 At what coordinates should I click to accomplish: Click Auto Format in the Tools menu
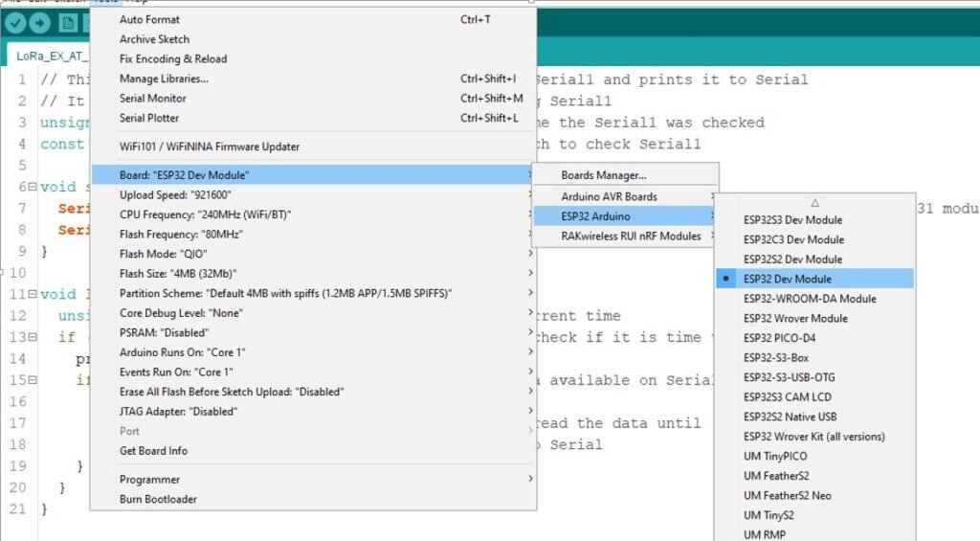[x=149, y=19]
